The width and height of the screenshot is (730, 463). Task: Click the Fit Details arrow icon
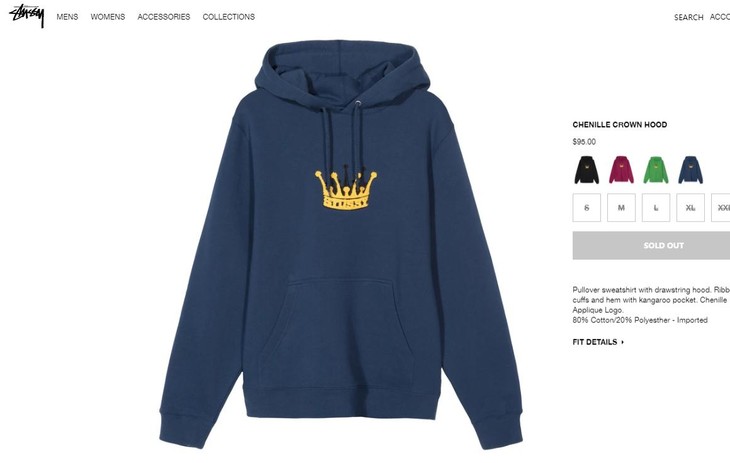[622, 342]
